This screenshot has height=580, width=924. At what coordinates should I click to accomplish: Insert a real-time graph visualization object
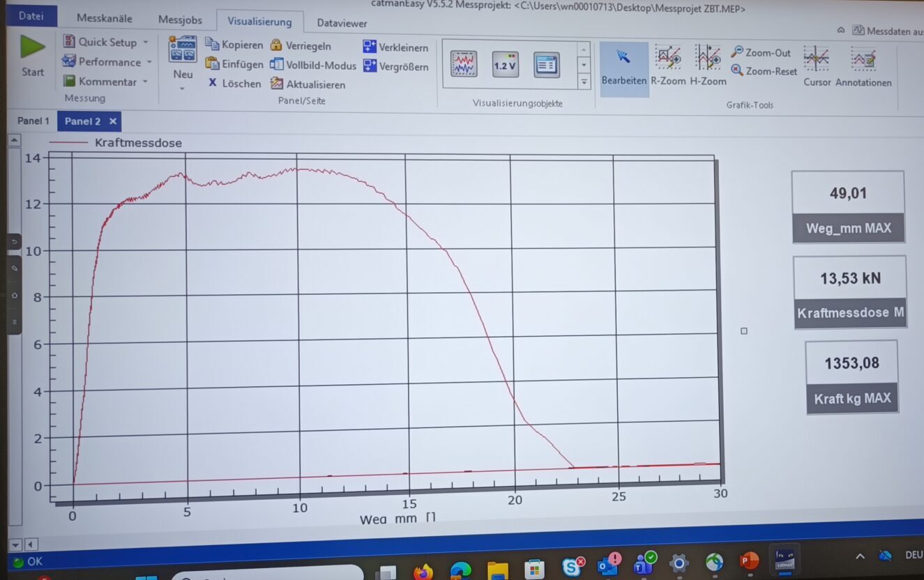(x=464, y=65)
